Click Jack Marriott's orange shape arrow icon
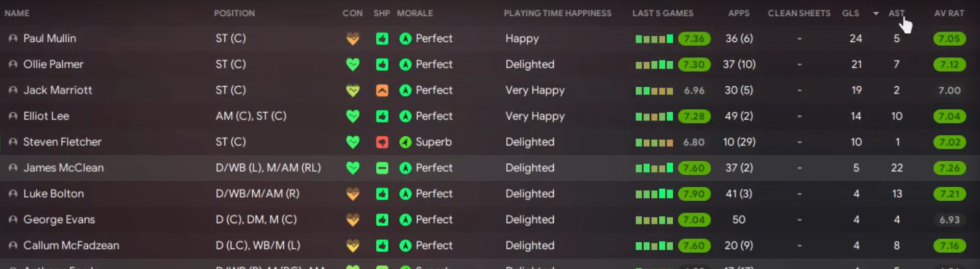The width and height of the screenshot is (980, 269). (x=382, y=90)
